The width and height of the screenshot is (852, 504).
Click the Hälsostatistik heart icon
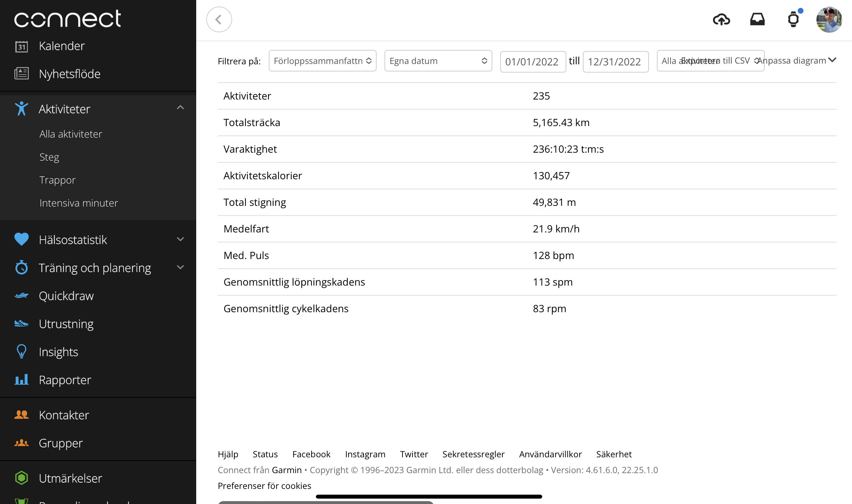(22, 240)
